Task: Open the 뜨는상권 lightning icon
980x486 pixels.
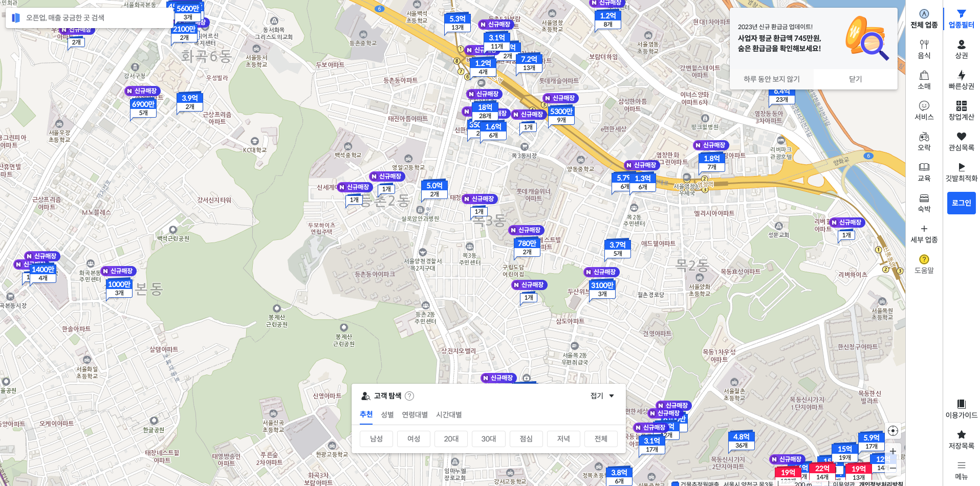Action: 961,75
